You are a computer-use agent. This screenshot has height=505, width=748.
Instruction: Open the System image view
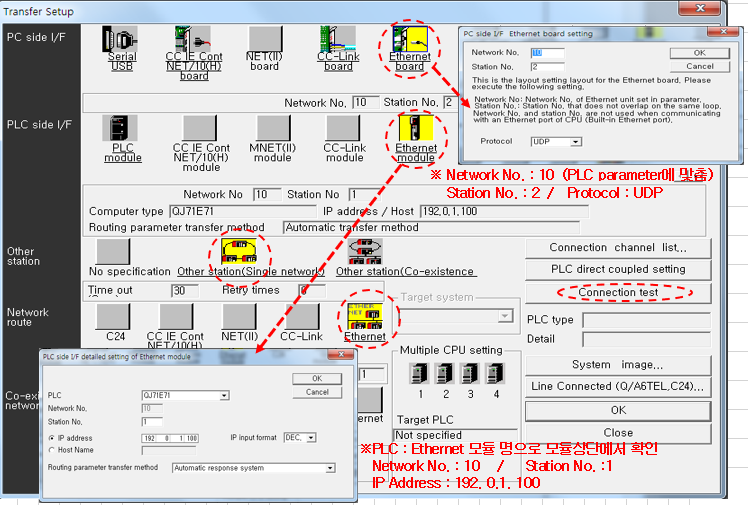618,365
